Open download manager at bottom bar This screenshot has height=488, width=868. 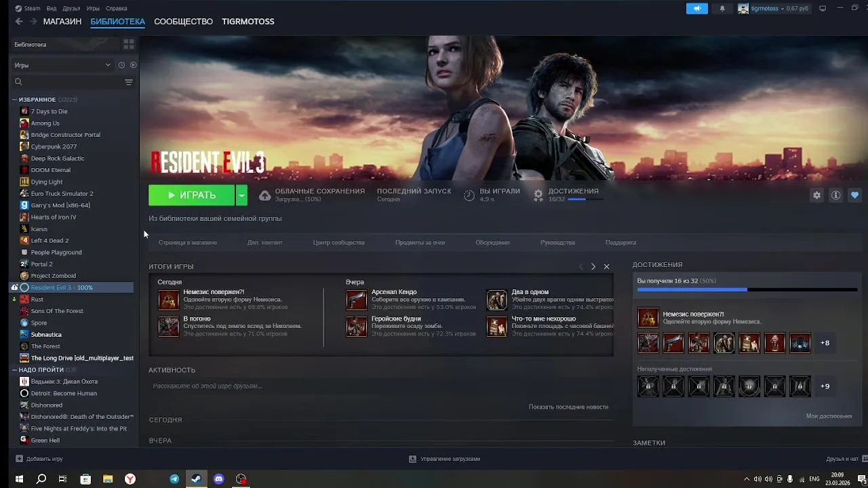(444, 459)
